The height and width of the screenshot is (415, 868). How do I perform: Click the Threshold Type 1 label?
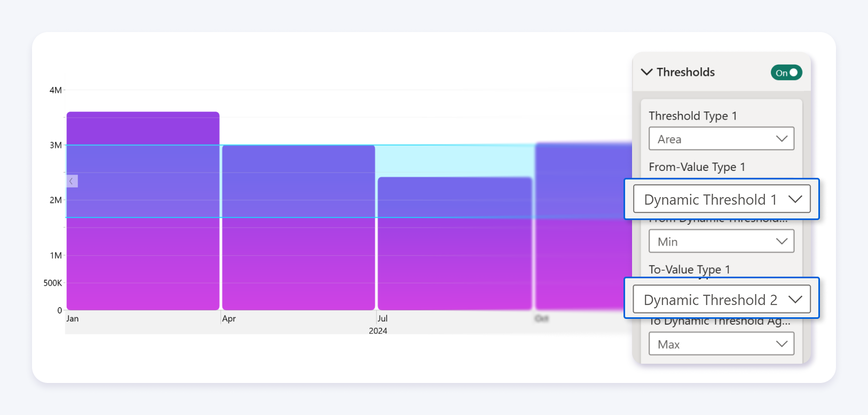692,116
